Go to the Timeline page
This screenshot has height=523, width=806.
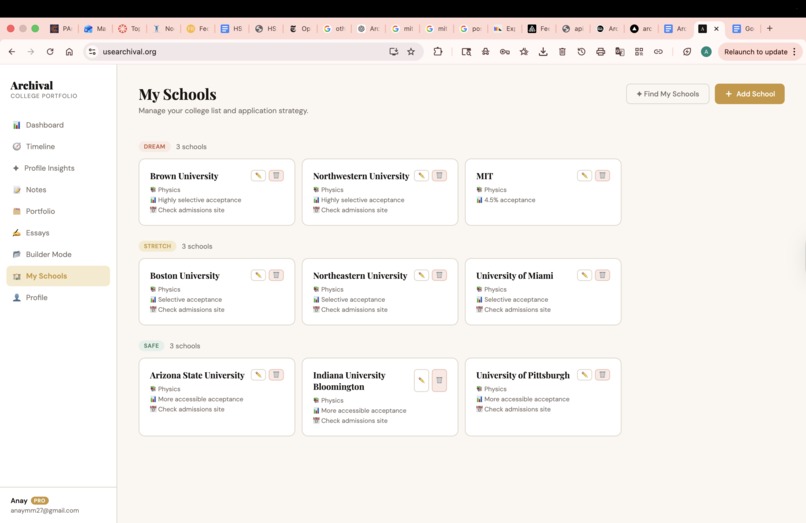58,147
